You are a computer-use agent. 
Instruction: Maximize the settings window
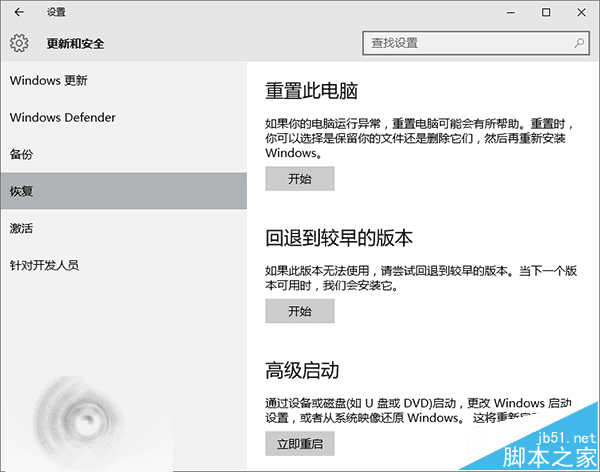546,12
